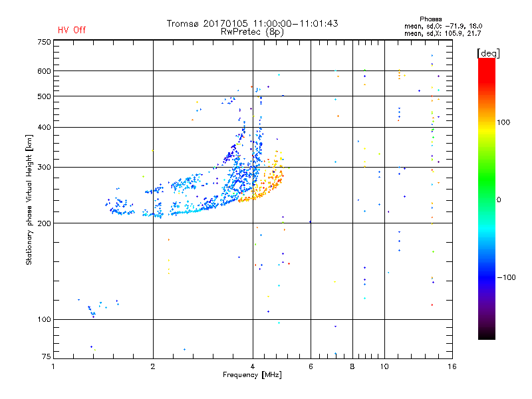
Task: Select the 'mean, sd,O: -71.9, 18.0' line
Action: 443,26
